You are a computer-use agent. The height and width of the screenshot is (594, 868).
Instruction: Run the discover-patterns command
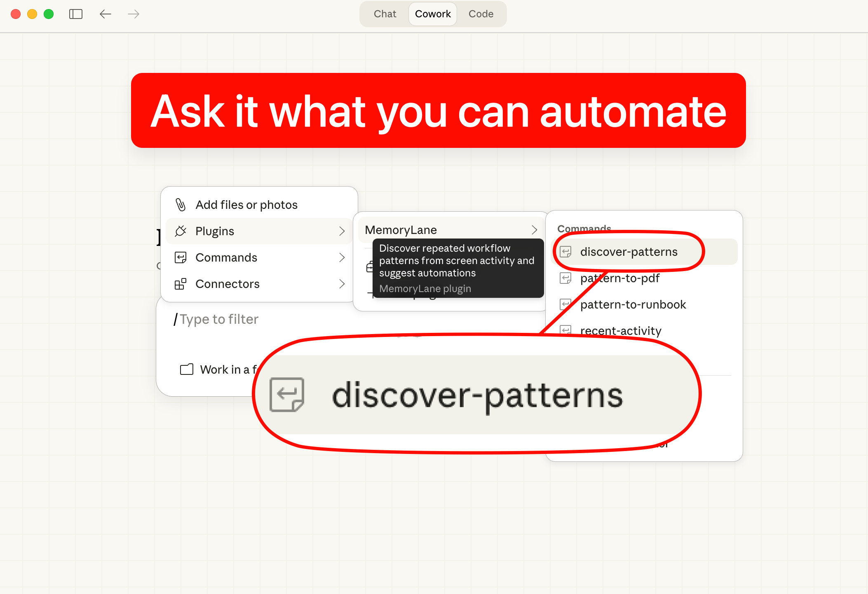click(629, 252)
